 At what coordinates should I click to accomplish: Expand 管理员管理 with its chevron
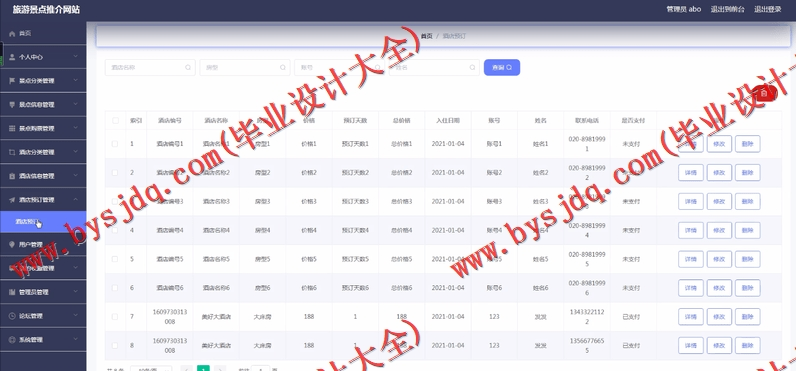76,292
